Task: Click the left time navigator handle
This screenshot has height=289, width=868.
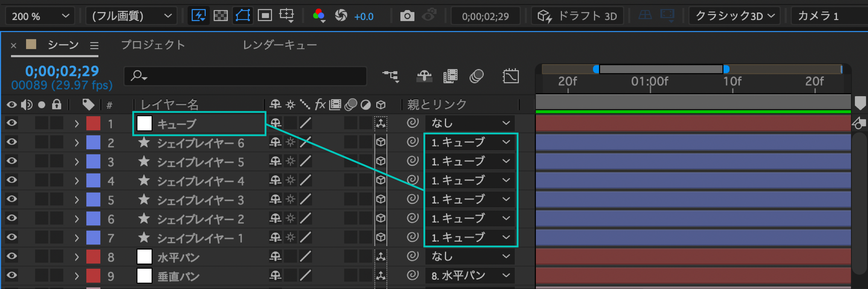Action: click(x=596, y=69)
